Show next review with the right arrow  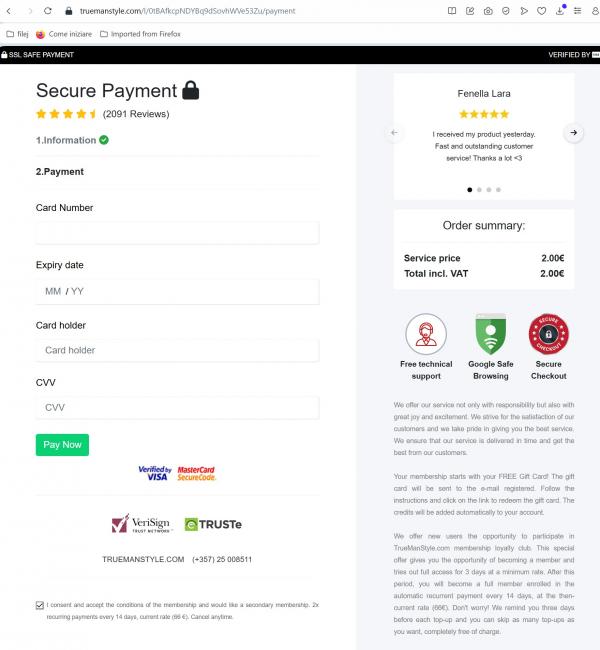573,132
